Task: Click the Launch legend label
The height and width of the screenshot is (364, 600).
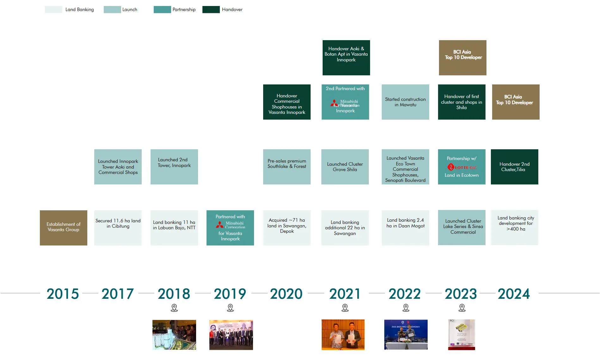Action: point(130,9)
